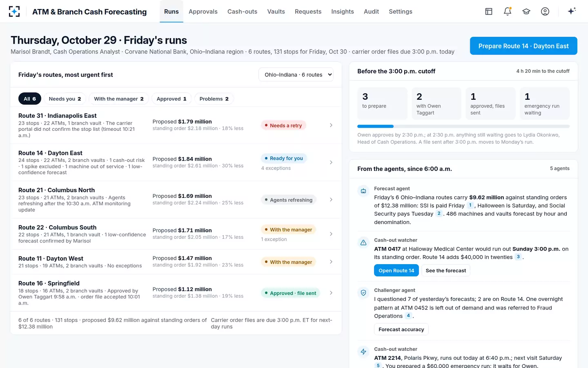Select the '3 to prepare' summary card

[382, 103]
